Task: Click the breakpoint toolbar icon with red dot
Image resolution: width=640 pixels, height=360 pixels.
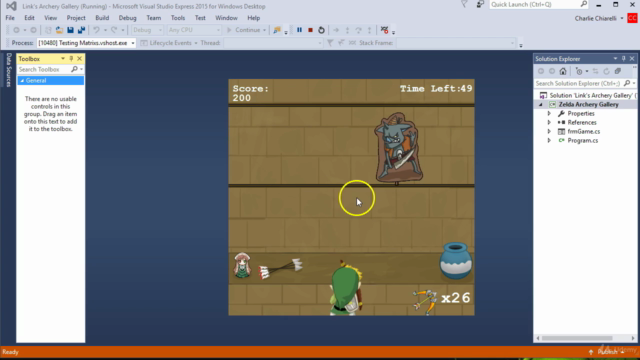Action: click(384, 30)
